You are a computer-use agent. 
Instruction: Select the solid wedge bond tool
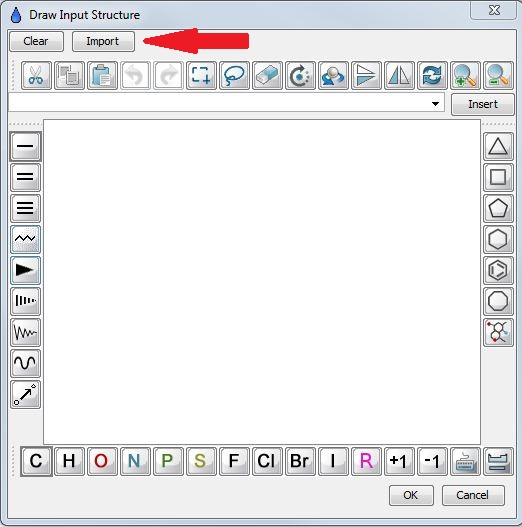(x=26, y=270)
